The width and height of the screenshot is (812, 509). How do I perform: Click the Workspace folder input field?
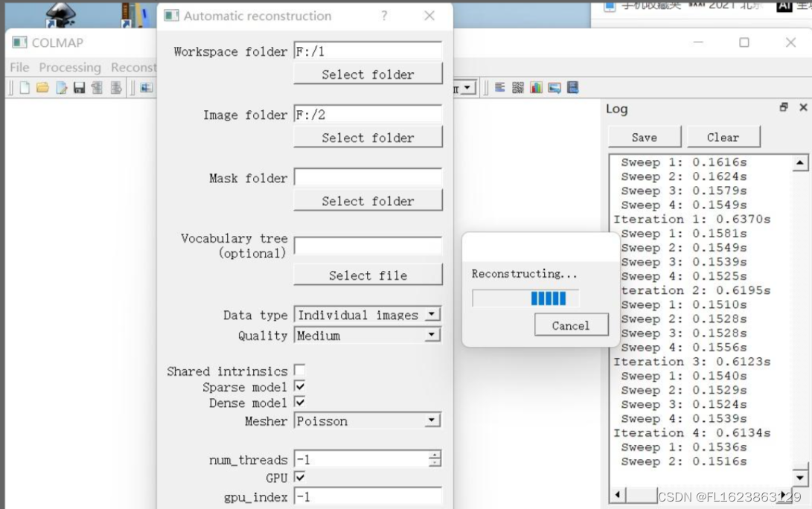coord(368,51)
